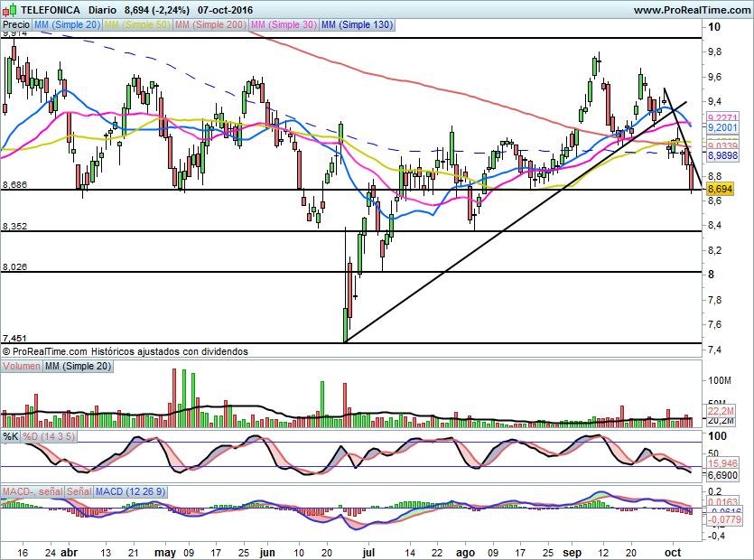Click the TELEFONICA title text

[51, 10]
